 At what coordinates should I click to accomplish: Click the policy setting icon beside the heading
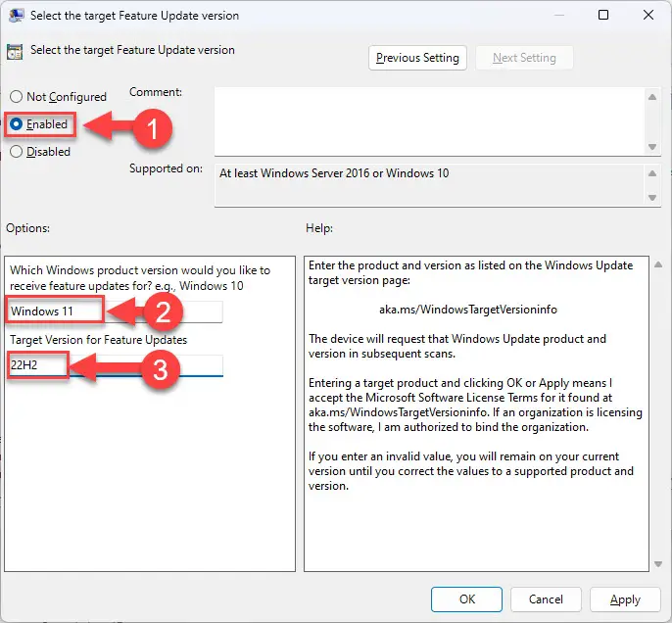[x=15, y=52]
